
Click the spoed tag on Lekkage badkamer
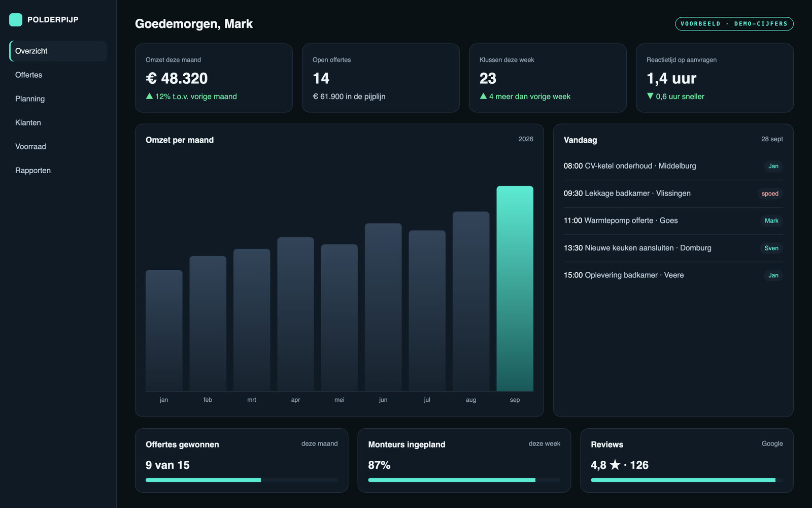coord(770,194)
